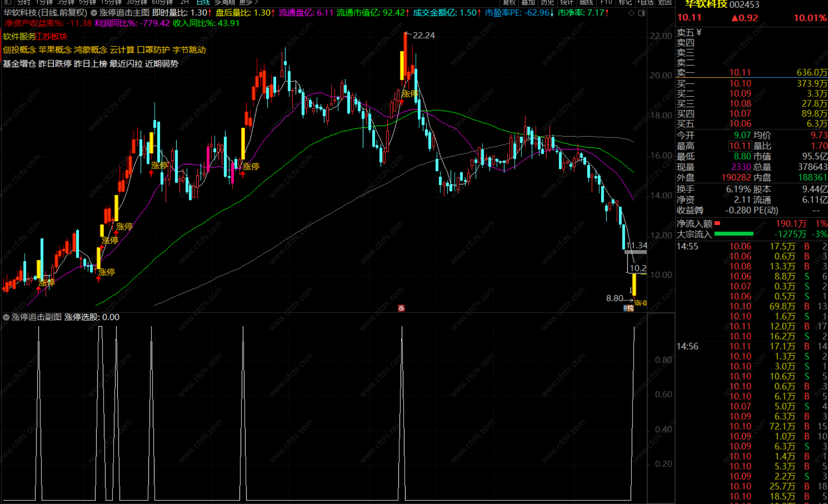Click the 复权 button
Viewport: 828px width, 504px height.
[510, 2]
